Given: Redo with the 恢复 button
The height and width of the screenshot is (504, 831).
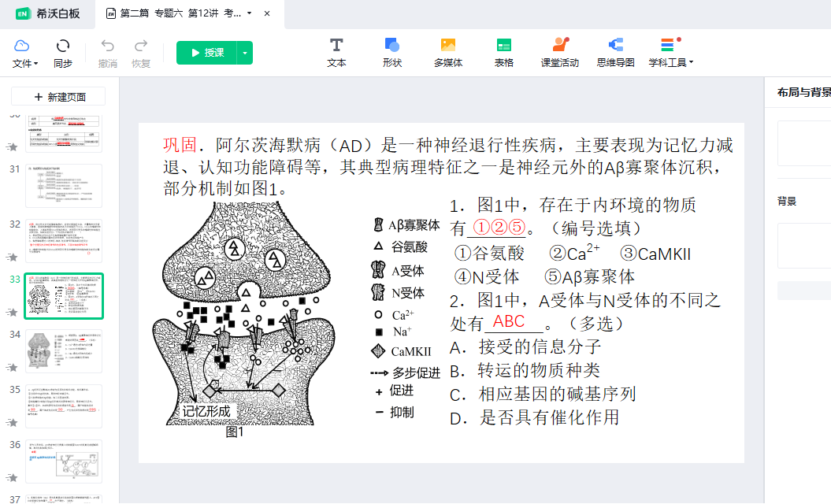Looking at the screenshot, I should pyautogui.click(x=141, y=54).
